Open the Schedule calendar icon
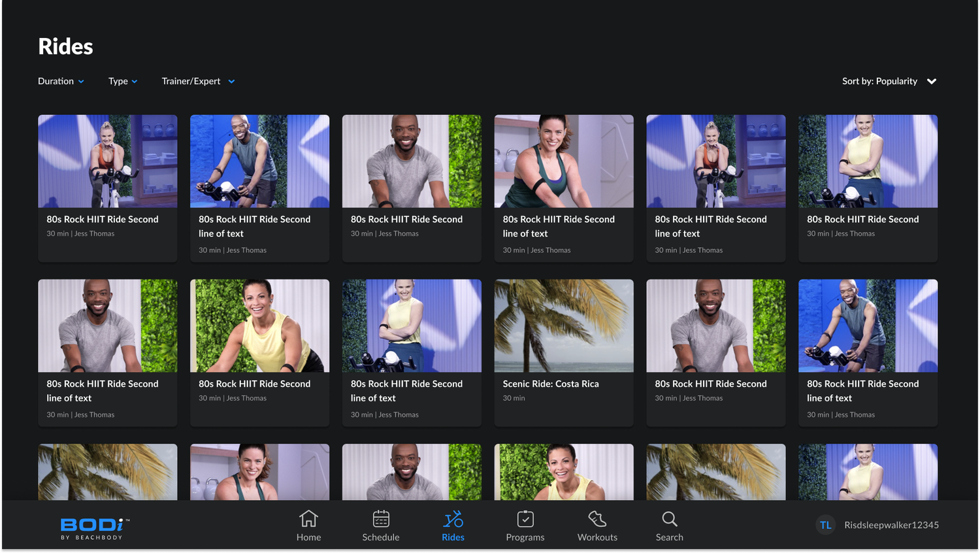 point(381,519)
